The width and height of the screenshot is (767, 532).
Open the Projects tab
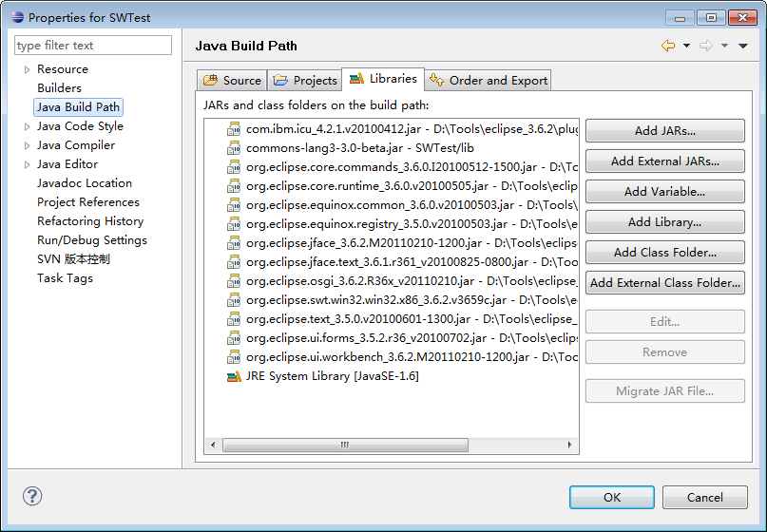click(x=305, y=81)
